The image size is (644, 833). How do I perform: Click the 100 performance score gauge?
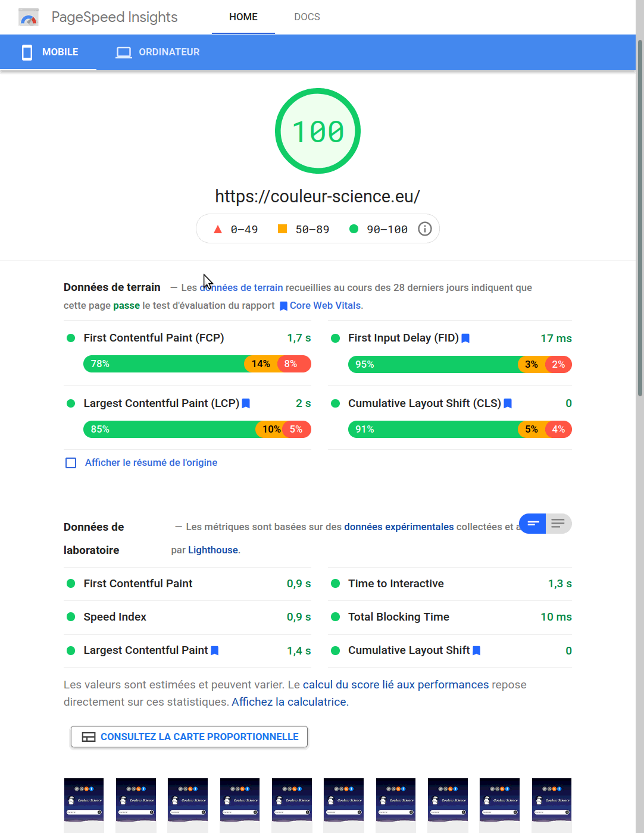point(318,131)
